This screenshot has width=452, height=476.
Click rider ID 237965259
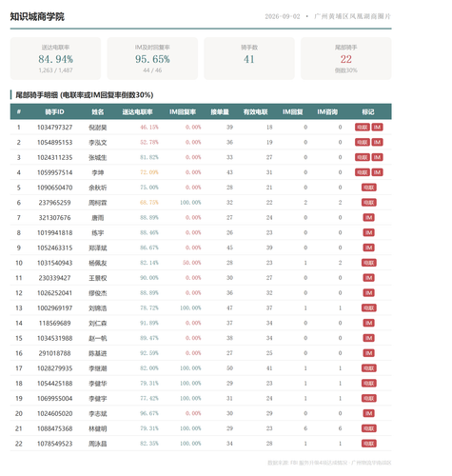[54, 203]
